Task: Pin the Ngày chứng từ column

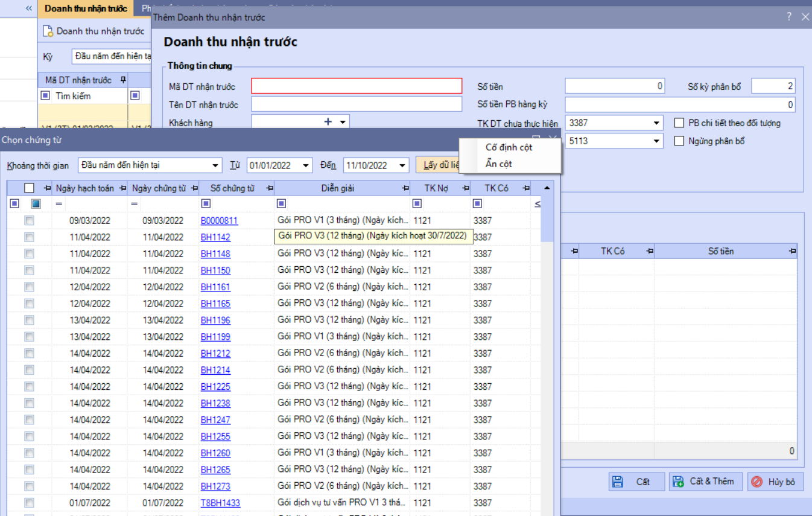Action: point(194,188)
